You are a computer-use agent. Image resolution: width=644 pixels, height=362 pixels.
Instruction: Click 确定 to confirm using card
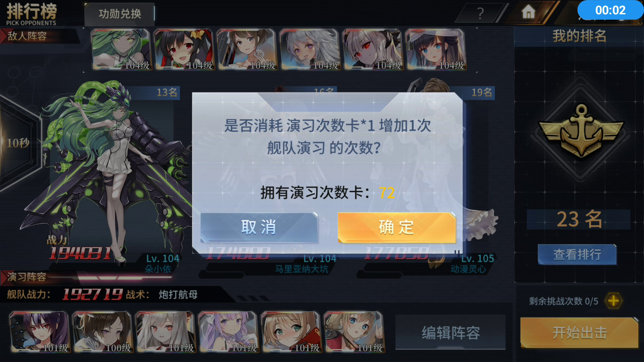coord(396,227)
